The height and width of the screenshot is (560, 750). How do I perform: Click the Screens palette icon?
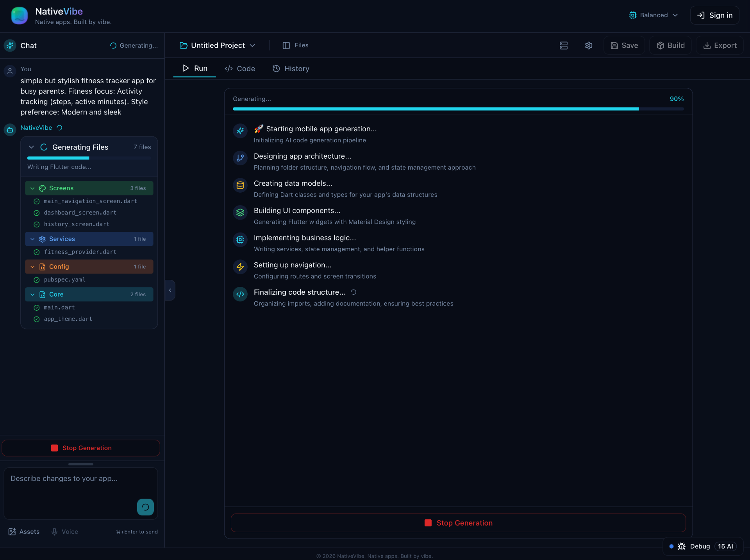coord(42,188)
